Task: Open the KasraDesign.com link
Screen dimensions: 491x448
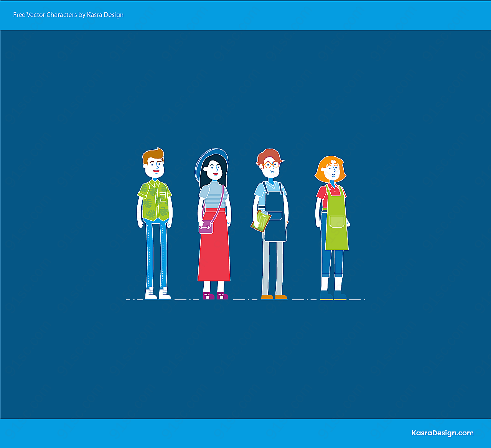Action: click(x=442, y=433)
